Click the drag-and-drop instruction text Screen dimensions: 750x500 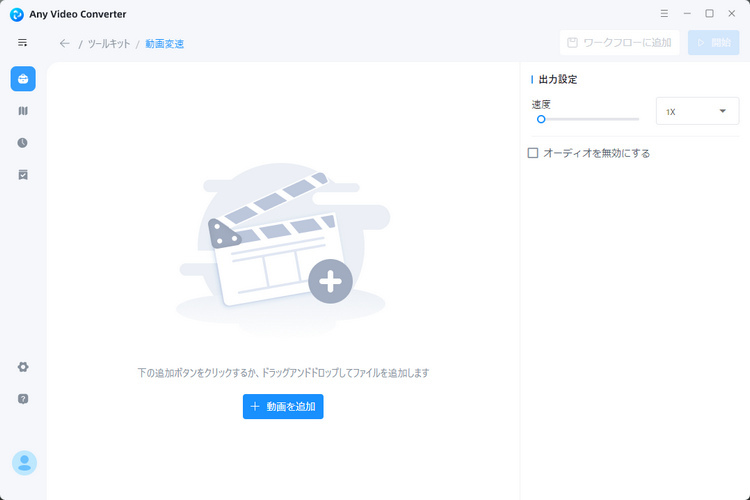click(x=283, y=373)
